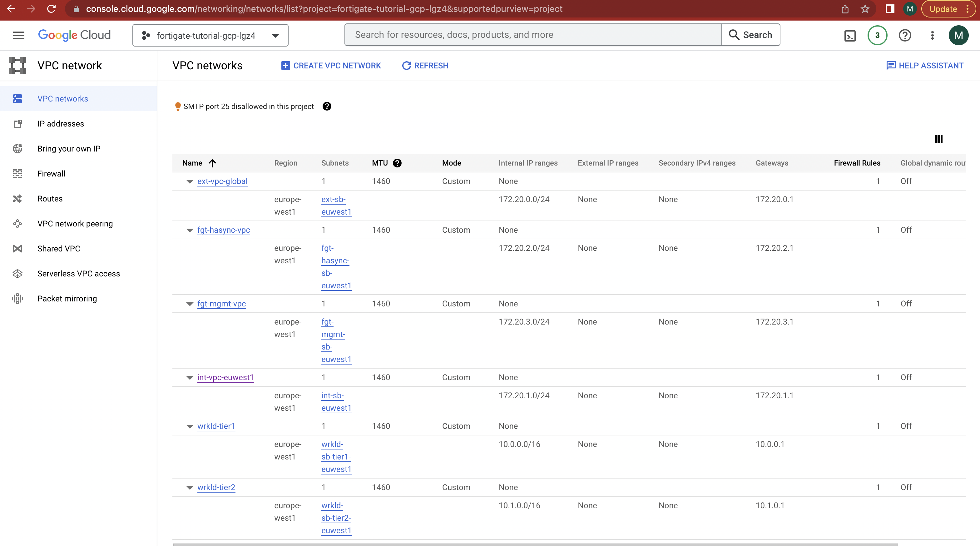The height and width of the screenshot is (546, 980).
Task: Sort by the Name column arrow
Action: (212, 163)
